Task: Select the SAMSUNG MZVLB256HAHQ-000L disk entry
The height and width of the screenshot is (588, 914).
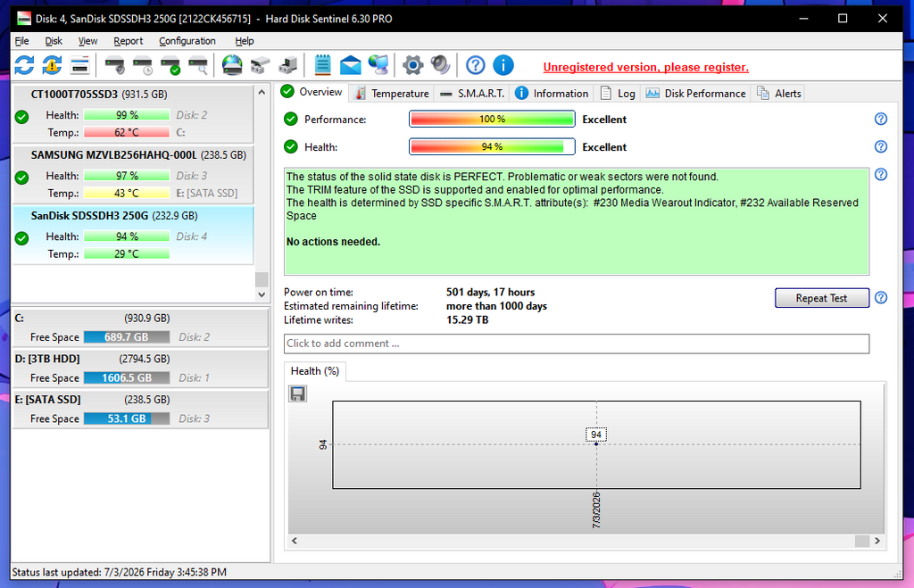Action: click(x=133, y=174)
